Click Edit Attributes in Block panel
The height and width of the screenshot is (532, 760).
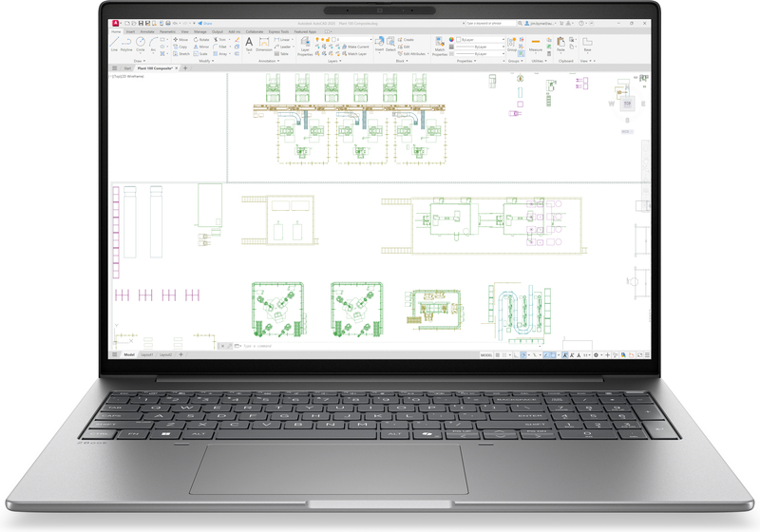pos(411,54)
